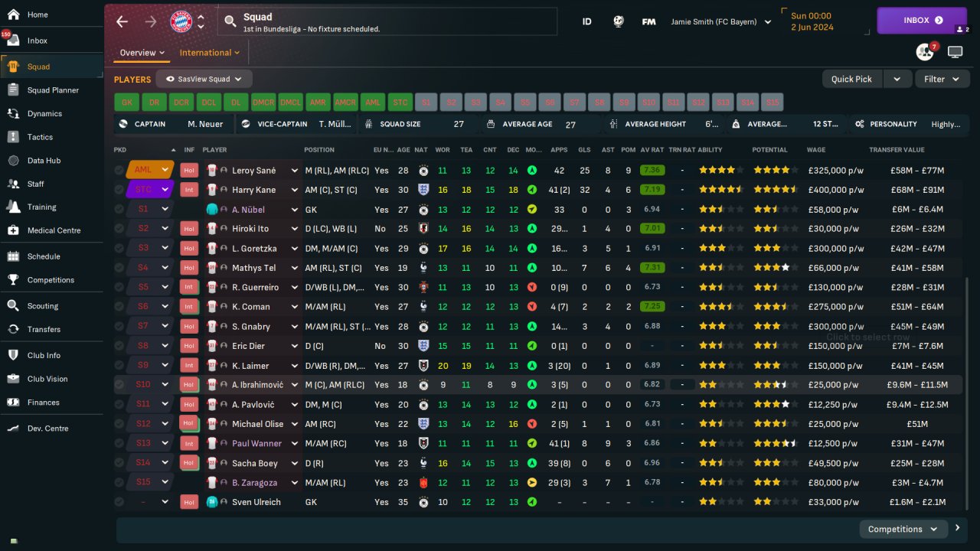The image size is (980, 551).
Task: Go to Squad Planner in sidebar
Action: click(x=51, y=90)
